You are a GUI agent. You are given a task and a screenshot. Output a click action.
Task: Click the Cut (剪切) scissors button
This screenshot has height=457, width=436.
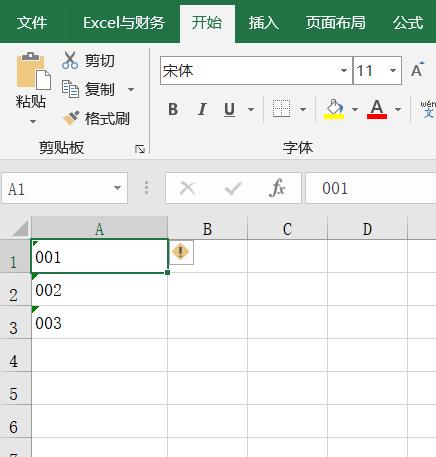88,61
